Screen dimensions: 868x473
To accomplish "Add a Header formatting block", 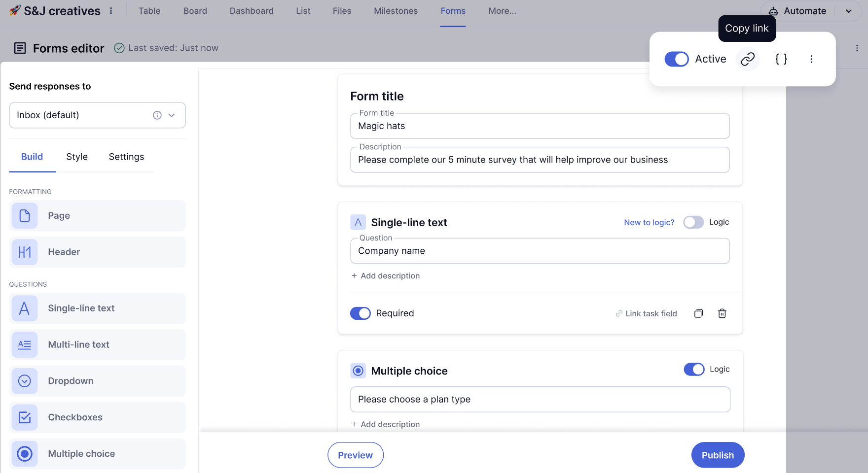I will pyautogui.click(x=97, y=252).
